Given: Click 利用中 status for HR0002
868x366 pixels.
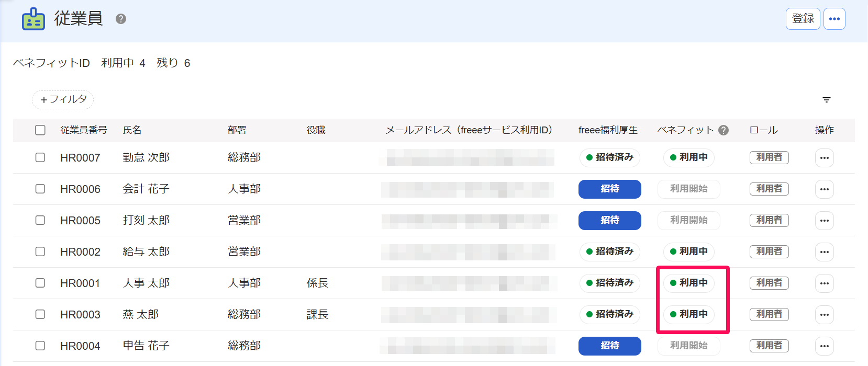Looking at the screenshot, I should tap(689, 251).
